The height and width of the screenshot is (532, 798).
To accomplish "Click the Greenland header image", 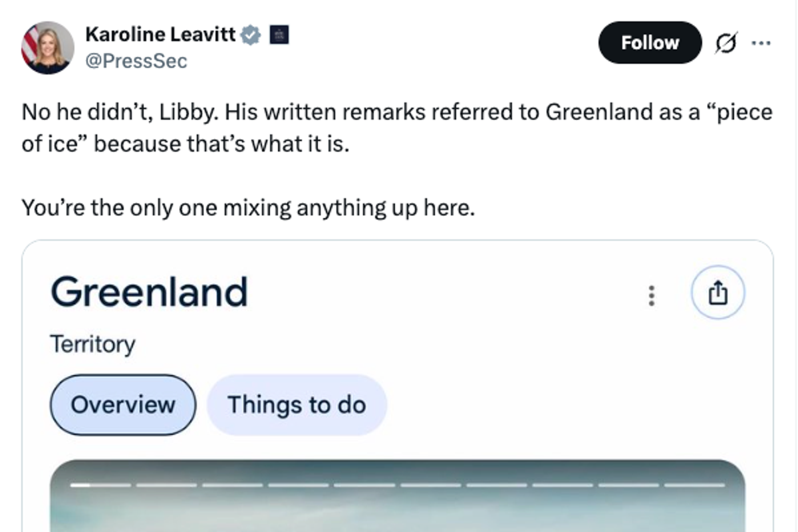I will [x=399, y=512].
